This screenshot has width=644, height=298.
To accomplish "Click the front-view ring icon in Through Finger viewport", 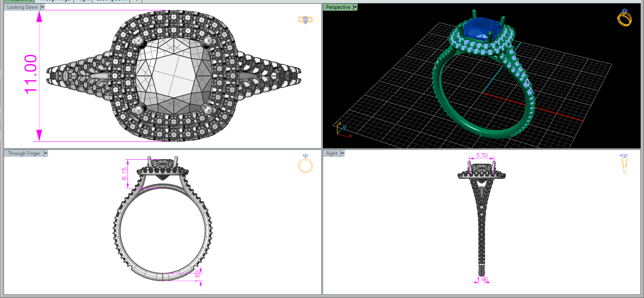I will [306, 163].
